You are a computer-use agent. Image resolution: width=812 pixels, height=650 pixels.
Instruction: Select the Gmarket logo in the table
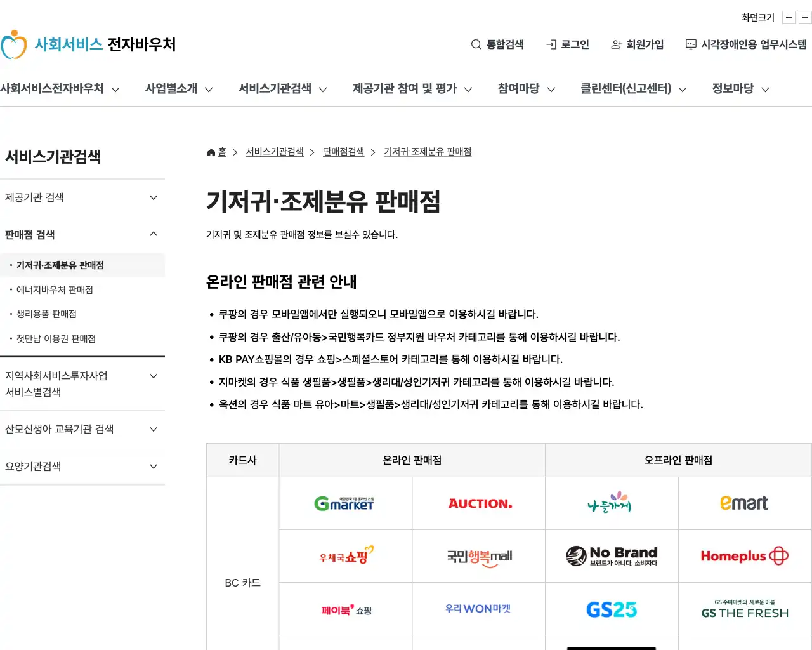pyautogui.click(x=345, y=503)
